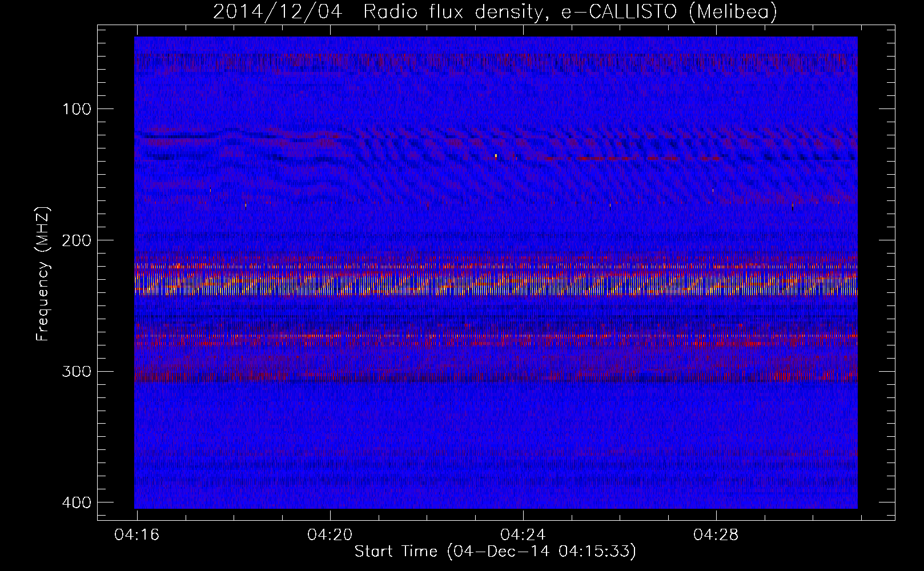Click the 04:24 time tick label
This screenshot has width=924, height=571.
click(x=523, y=535)
